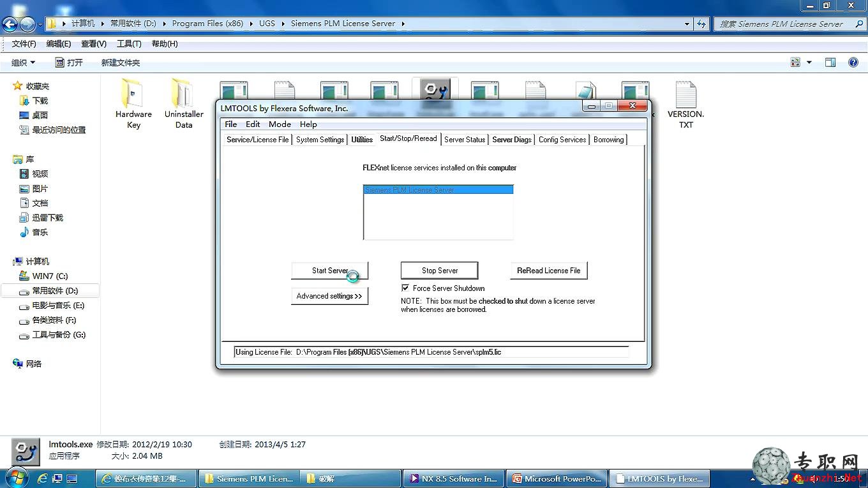Image resolution: width=868 pixels, height=488 pixels.
Task: Switch to Server Diags tab
Action: point(512,140)
